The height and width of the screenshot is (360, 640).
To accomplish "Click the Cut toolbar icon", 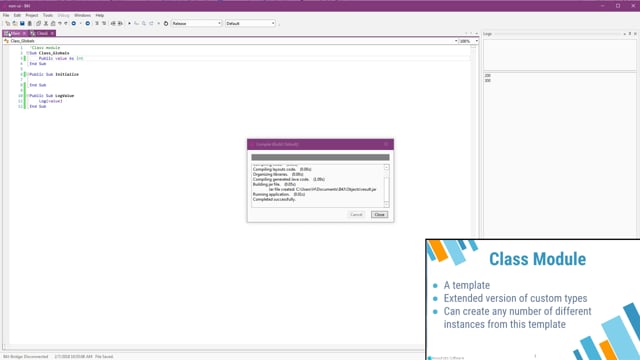I will (46, 24).
